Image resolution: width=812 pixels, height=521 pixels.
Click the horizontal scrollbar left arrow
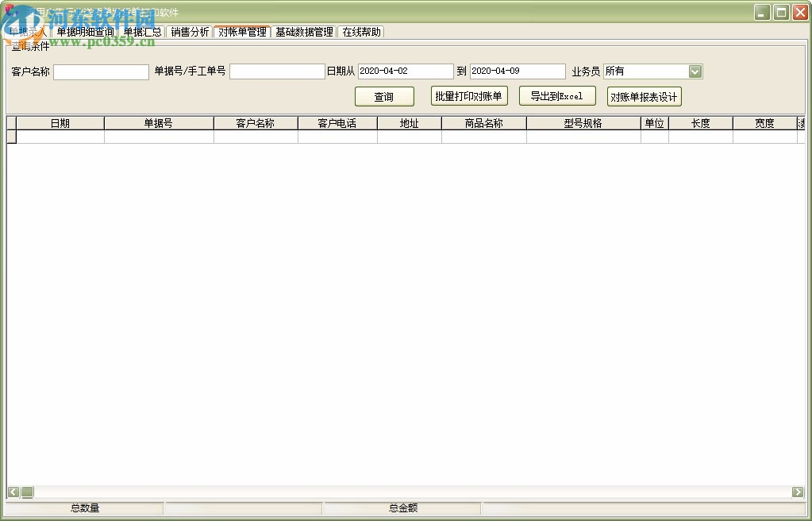(13, 492)
